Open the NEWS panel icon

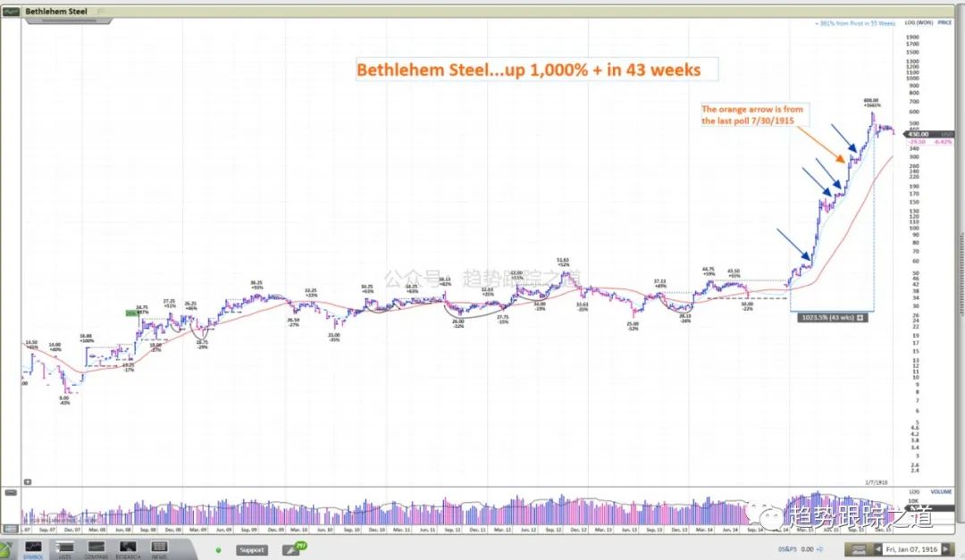pos(158,547)
